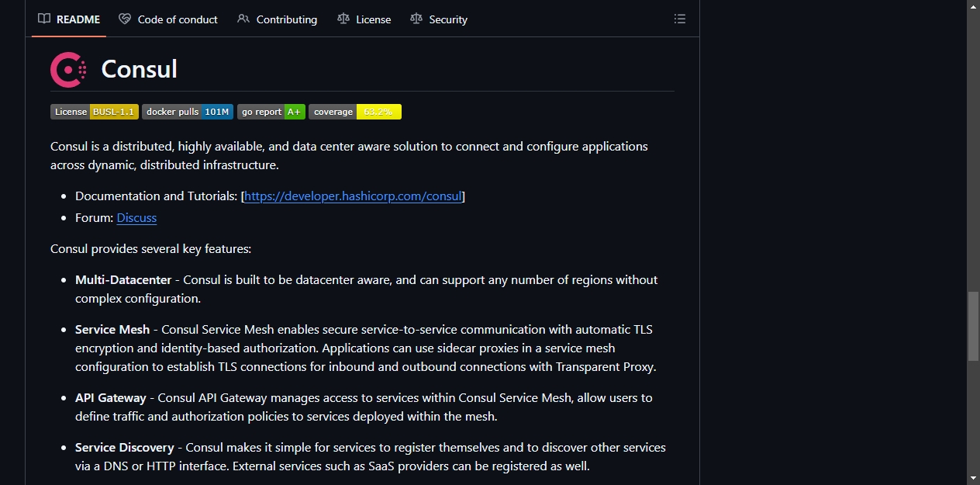Open the License tab
Screen dimensions: 980x485
click(x=364, y=19)
